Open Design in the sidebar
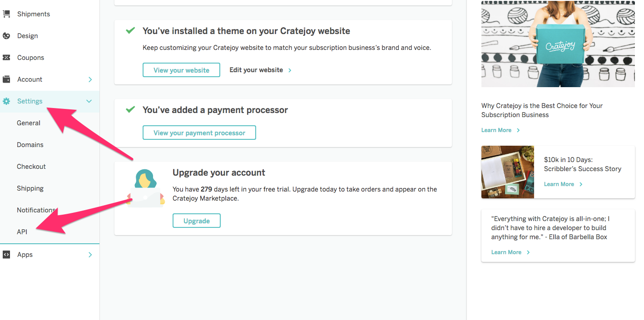Viewport: 644px width, 320px height. click(x=28, y=36)
